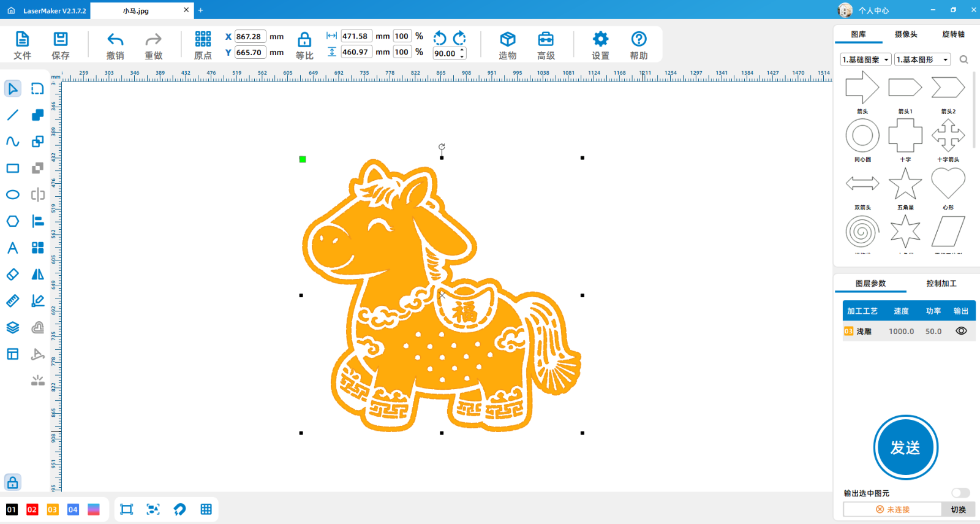This screenshot has width=980, height=524.
Task: Switch to the 摄像头 tab
Action: click(x=906, y=34)
